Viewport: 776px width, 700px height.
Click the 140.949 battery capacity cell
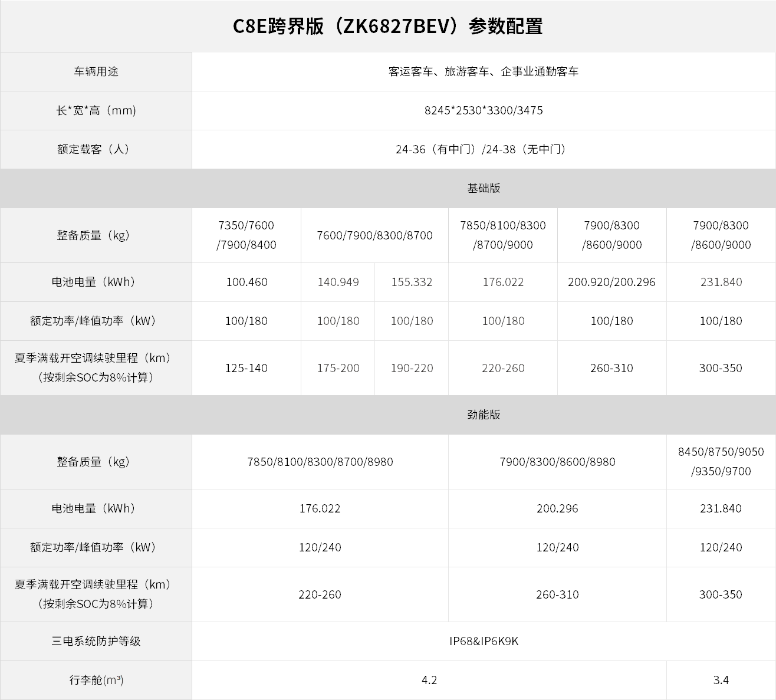tap(338, 282)
